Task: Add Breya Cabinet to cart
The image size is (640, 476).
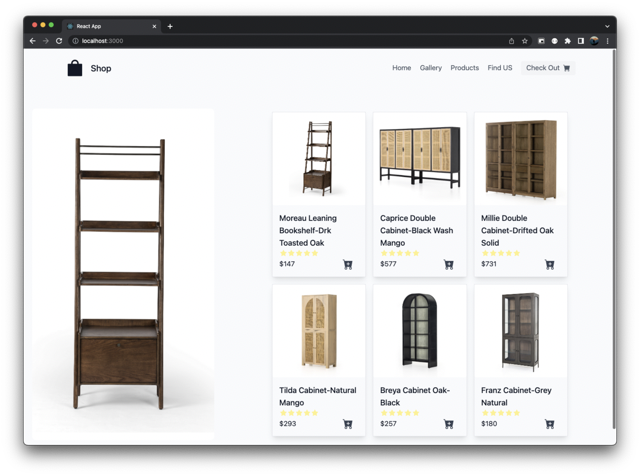Action: pos(449,424)
